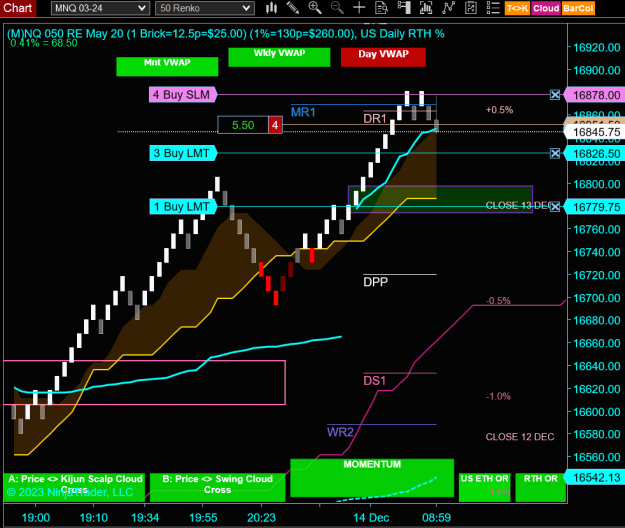
Task: Click the 14 Dec date on time axis
Action: pos(371,518)
